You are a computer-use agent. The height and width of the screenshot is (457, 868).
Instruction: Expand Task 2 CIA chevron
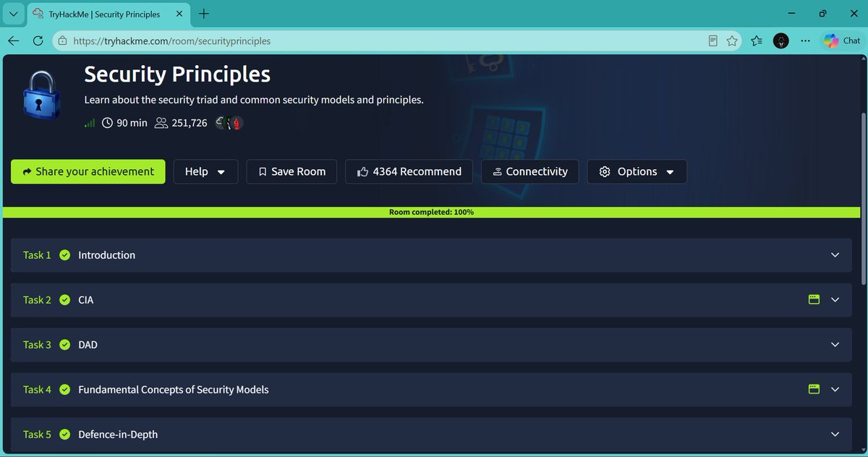click(x=835, y=300)
